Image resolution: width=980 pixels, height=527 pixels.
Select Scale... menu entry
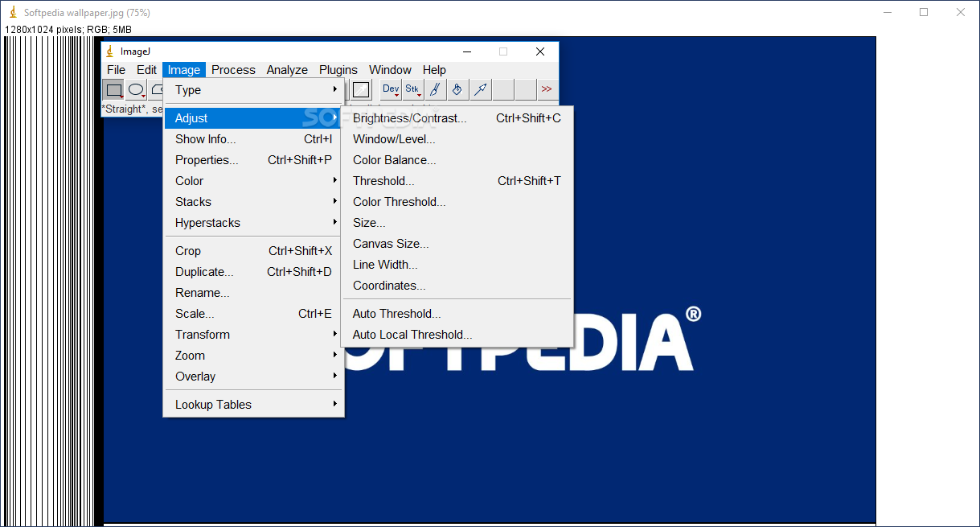pyautogui.click(x=254, y=314)
